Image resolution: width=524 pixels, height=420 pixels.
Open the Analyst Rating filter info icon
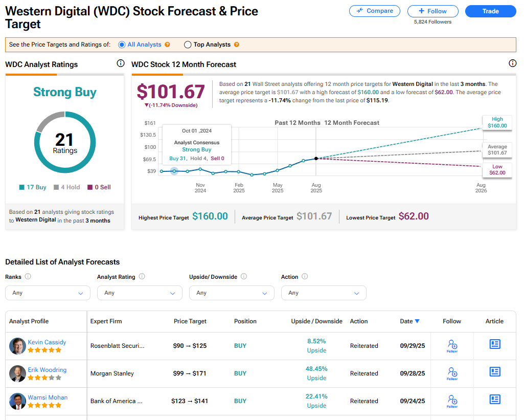[142, 276]
